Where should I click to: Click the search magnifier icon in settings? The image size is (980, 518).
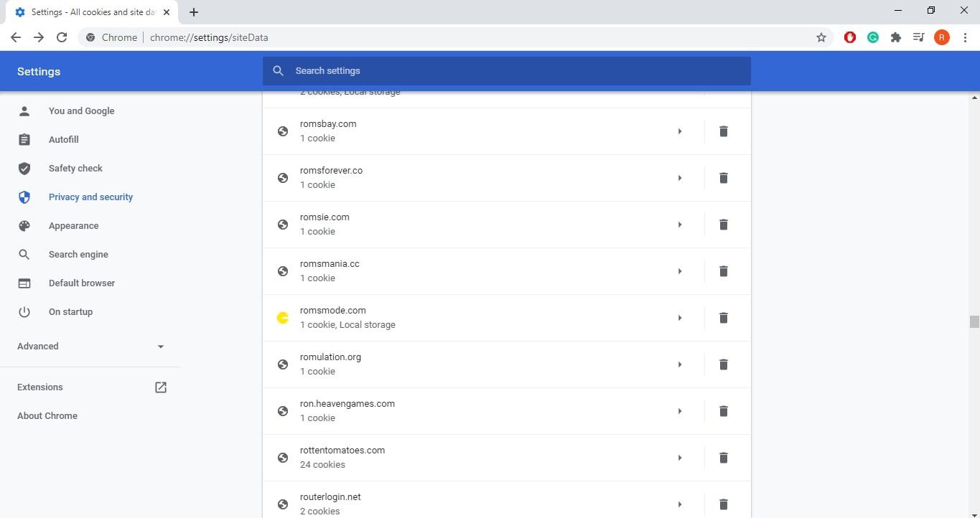[279, 71]
